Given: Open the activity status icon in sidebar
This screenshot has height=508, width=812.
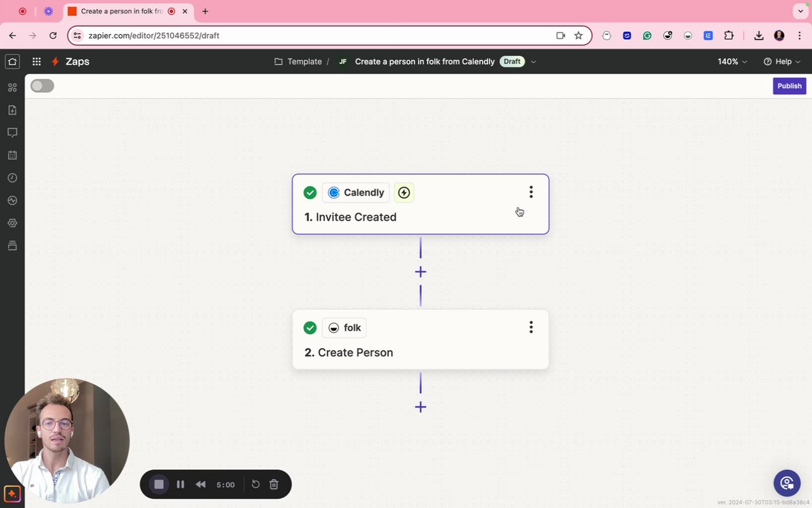Looking at the screenshot, I should pos(12,200).
